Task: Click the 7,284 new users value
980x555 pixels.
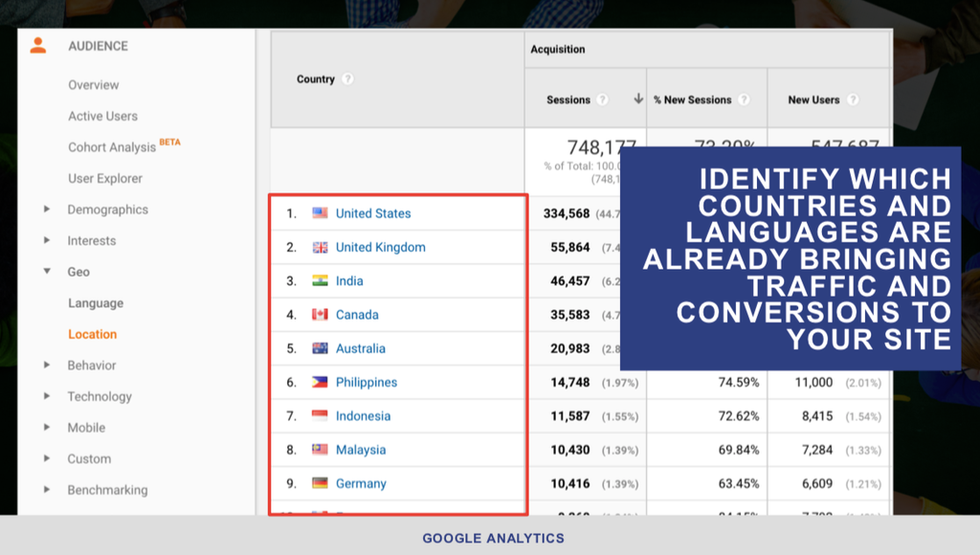Action: pyautogui.click(x=817, y=450)
